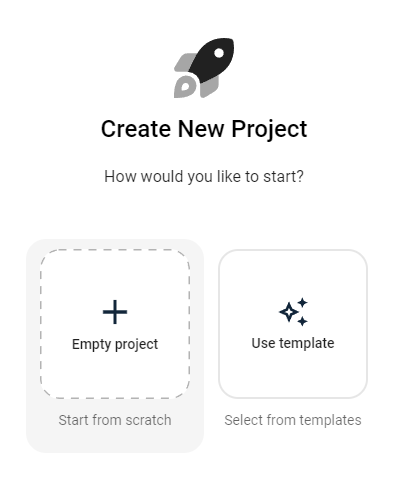Click the sparkle stars template icon
Image resolution: width=403 pixels, height=485 pixels.
[x=293, y=312]
